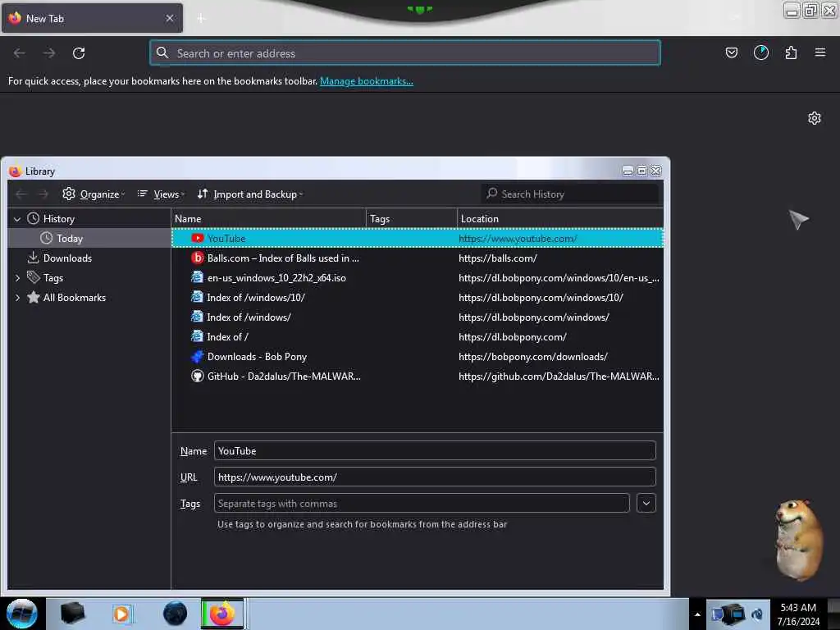
Task: Click the Library forward arrow
Action: [x=43, y=194]
